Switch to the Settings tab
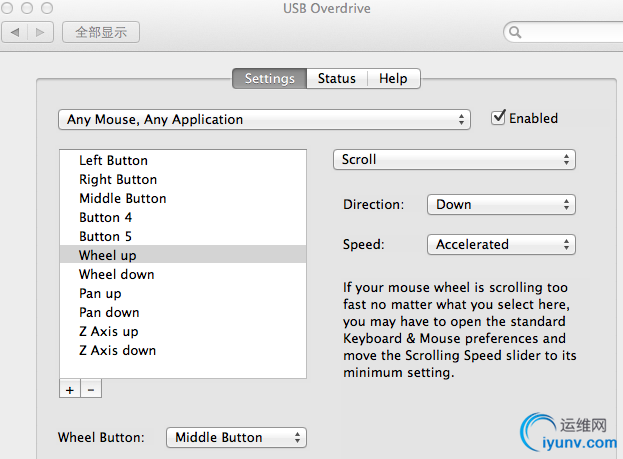The width and height of the screenshot is (623, 459). tap(269, 78)
